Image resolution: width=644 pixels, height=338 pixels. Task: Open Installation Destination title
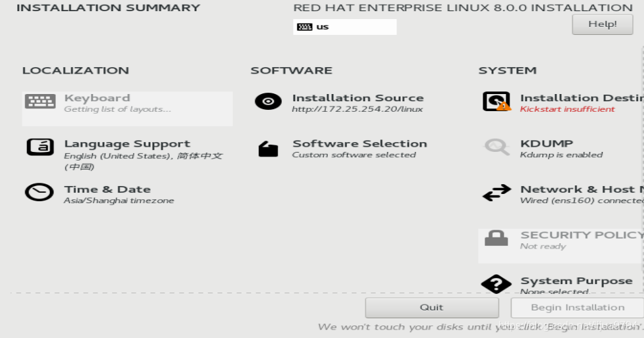click(x=582, y=98)
